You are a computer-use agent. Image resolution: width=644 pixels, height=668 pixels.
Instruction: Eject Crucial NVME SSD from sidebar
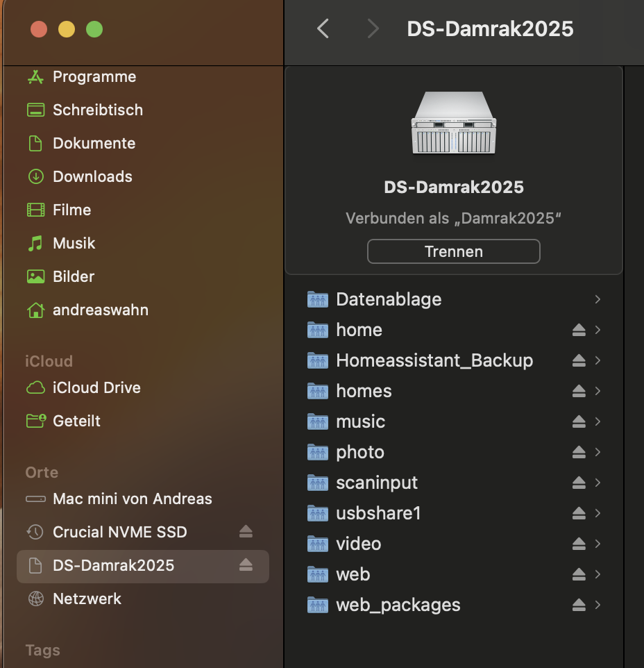click(246, 532)
